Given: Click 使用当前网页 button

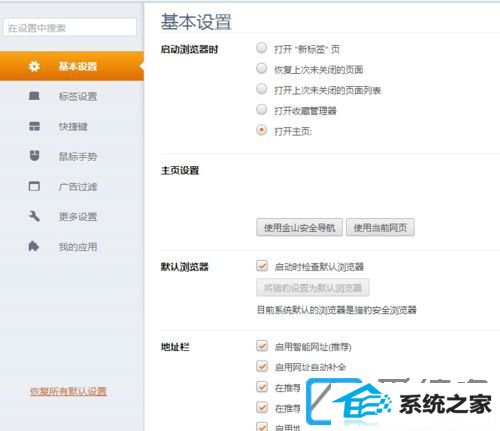Looking at the screenshot, I should point(380,227).
